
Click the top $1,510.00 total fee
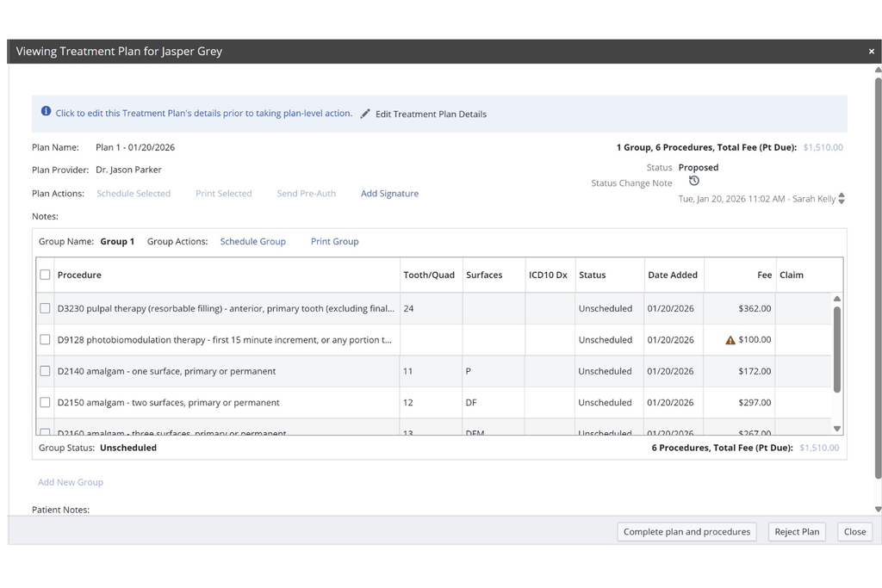coord(823,147)
